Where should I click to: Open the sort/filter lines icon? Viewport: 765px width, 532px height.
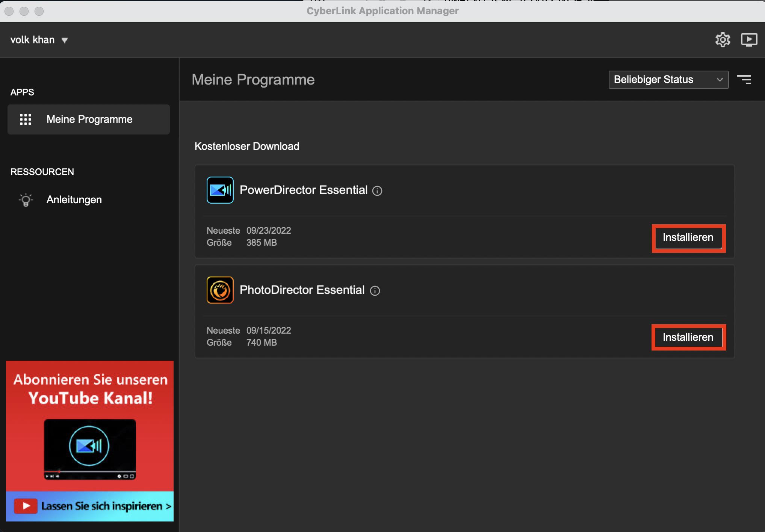coord(744,80)
